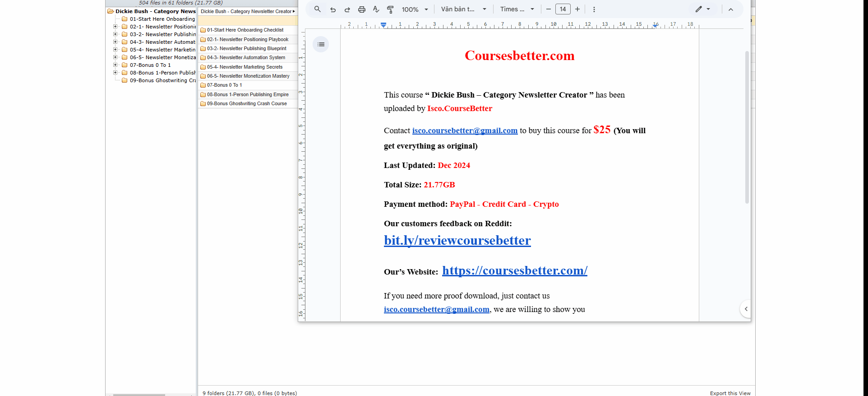Click the document vertical scrollbar
Viewport: 868px width, 396px height.
[747, 127]
